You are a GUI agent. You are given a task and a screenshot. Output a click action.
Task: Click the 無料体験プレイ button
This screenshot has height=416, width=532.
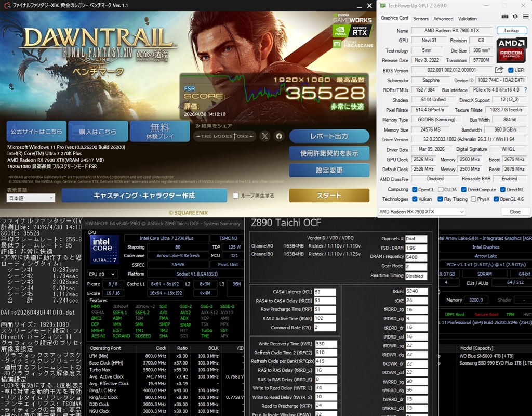[159, 131]
